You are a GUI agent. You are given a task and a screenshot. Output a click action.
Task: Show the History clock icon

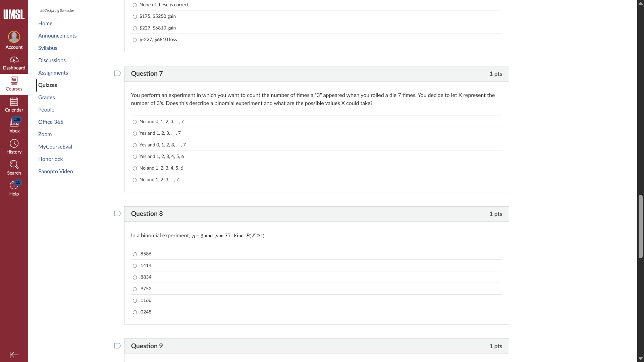(x=14, y=144)
